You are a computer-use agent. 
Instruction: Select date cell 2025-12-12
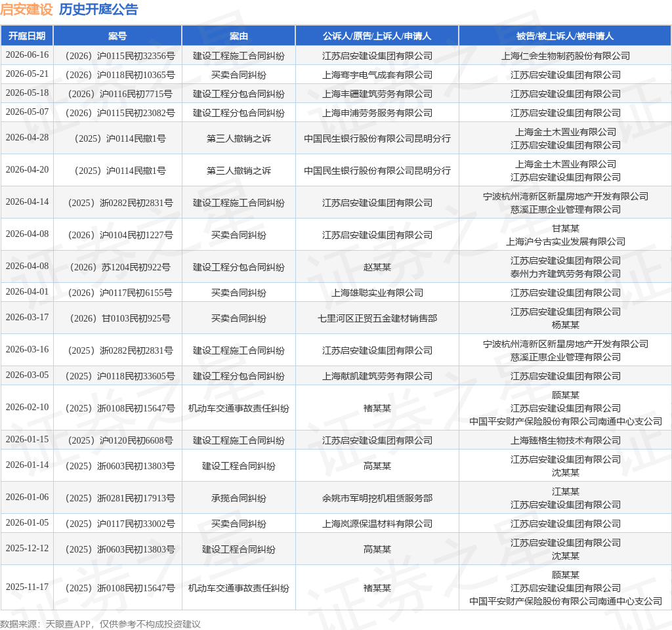tap(27, 549)
